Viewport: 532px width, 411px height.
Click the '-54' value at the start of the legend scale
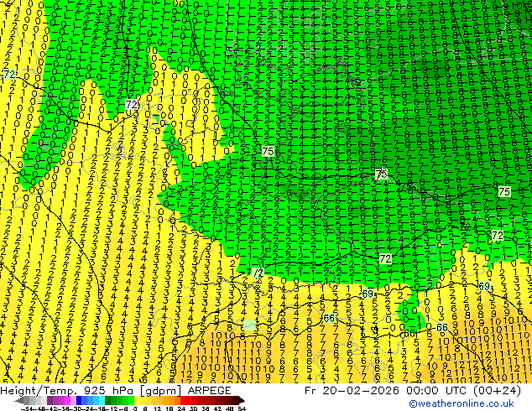(26, 409)
